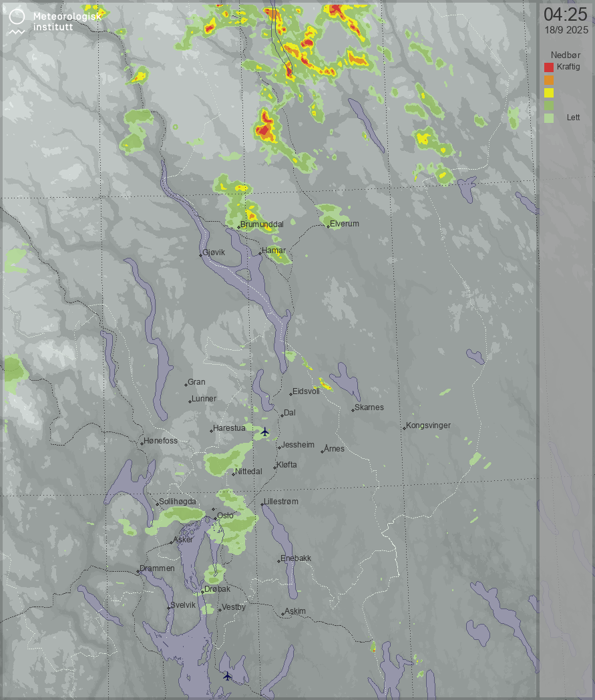595x700 pixels.
Task: Click the Drammen town marker dot
Action: [138, 572]
